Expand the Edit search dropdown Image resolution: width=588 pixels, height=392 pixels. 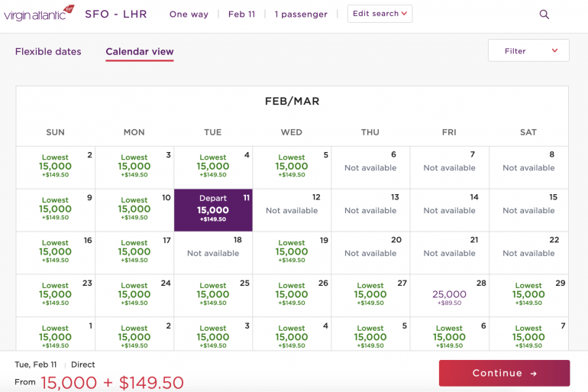(380, 14)
